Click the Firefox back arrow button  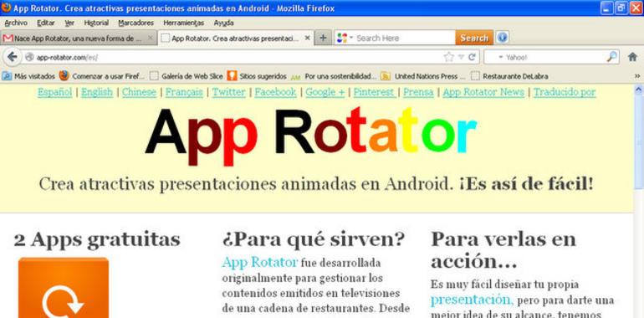click(x=13, y=57)
